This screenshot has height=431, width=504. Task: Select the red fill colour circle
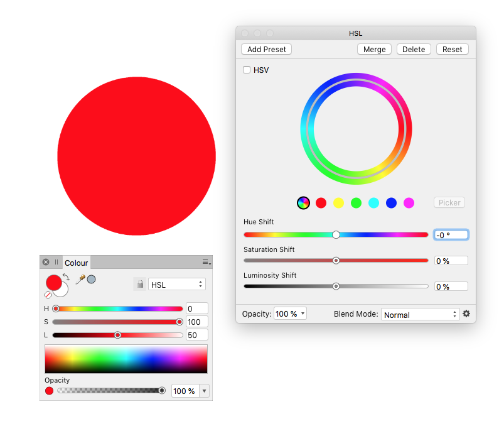[x=54, y=282]
